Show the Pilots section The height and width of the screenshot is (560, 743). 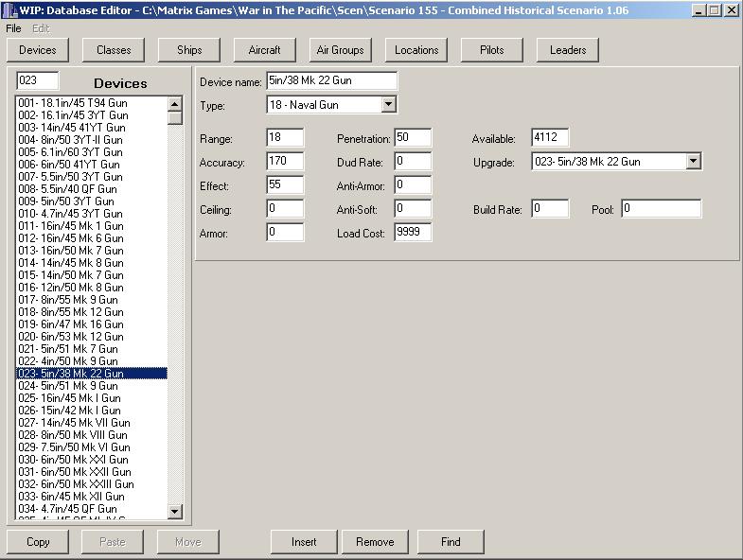492,50
